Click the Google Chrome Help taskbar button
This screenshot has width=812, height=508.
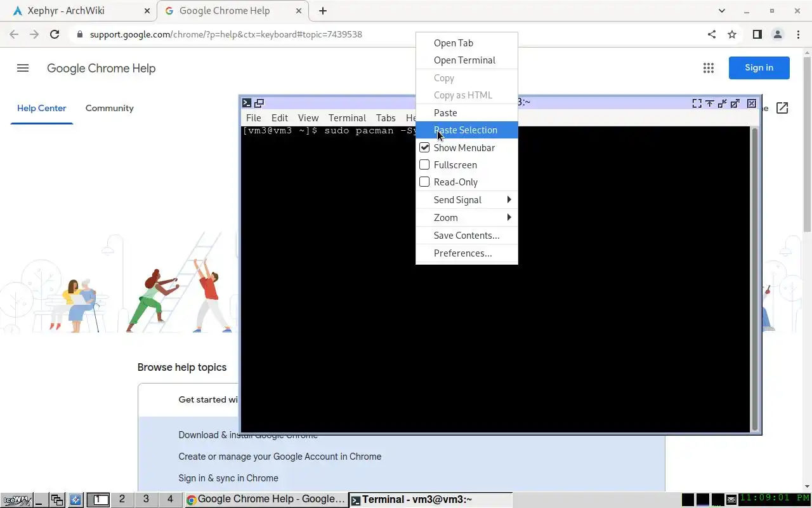click(266, 500)
